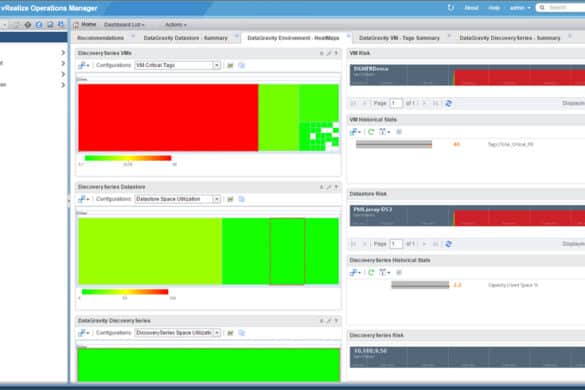Open the Help link in header
The image size is (585, 390).
tap(494, 8)
